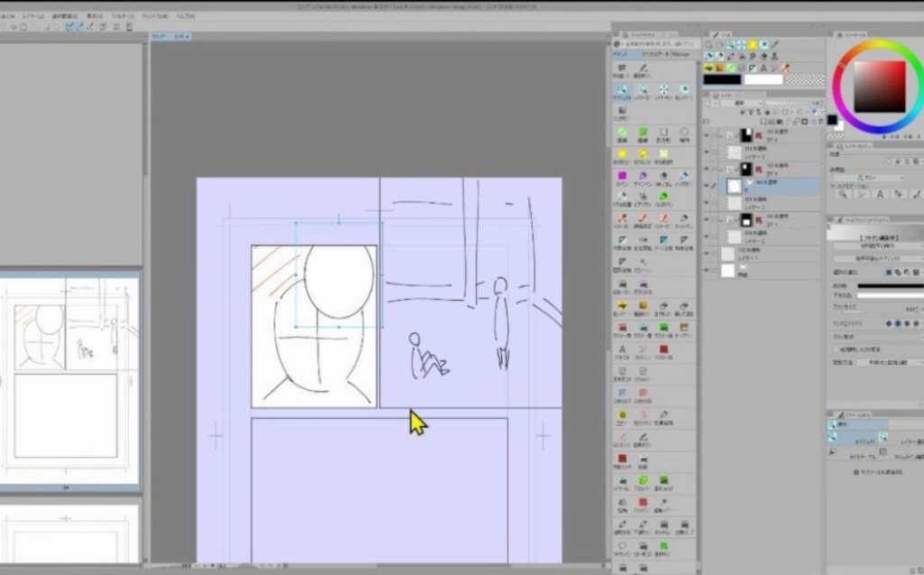This screenshot has width=924, height=575.
Task: Open the フィルター(I) menu
Action: coord(123,16)
